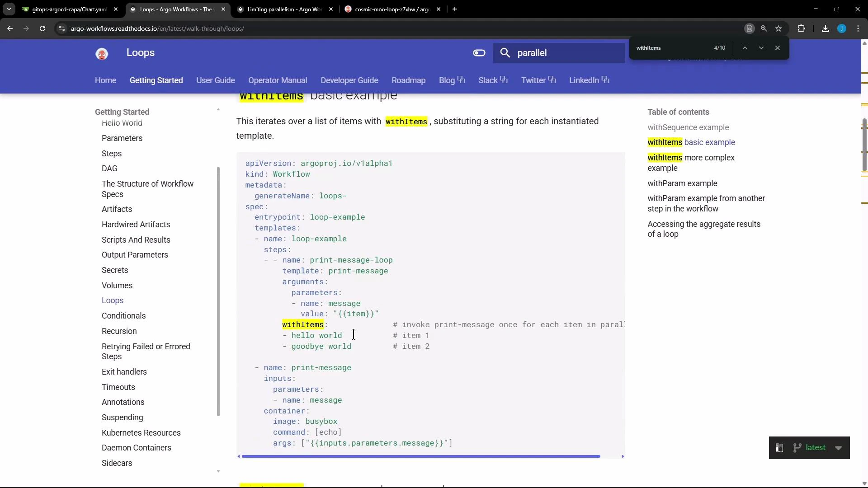
Task: Open the Developer Guide navigation tab
Action: (x=349, y=80)
